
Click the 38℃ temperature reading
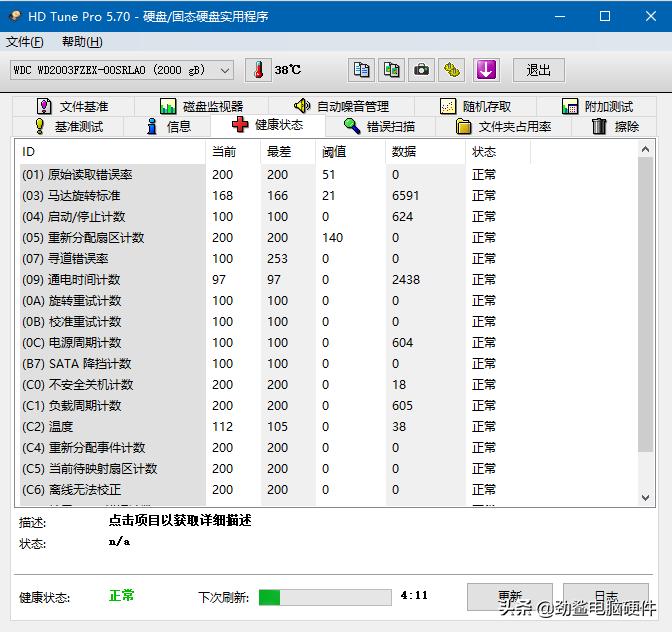(288, 70)
